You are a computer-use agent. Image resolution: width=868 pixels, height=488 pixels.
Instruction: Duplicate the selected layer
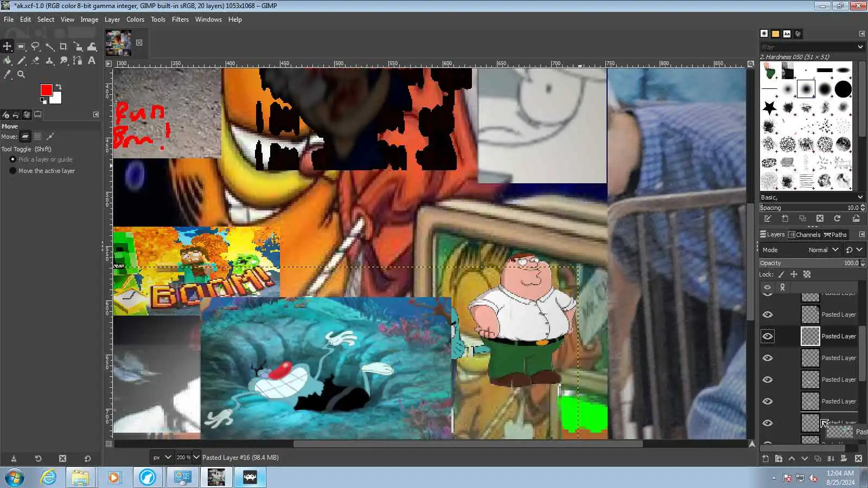[818, 459]
